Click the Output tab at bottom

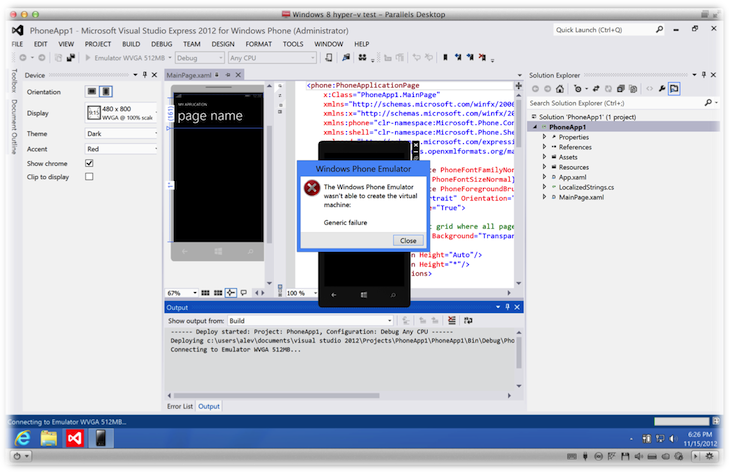(x=209, y=406)
